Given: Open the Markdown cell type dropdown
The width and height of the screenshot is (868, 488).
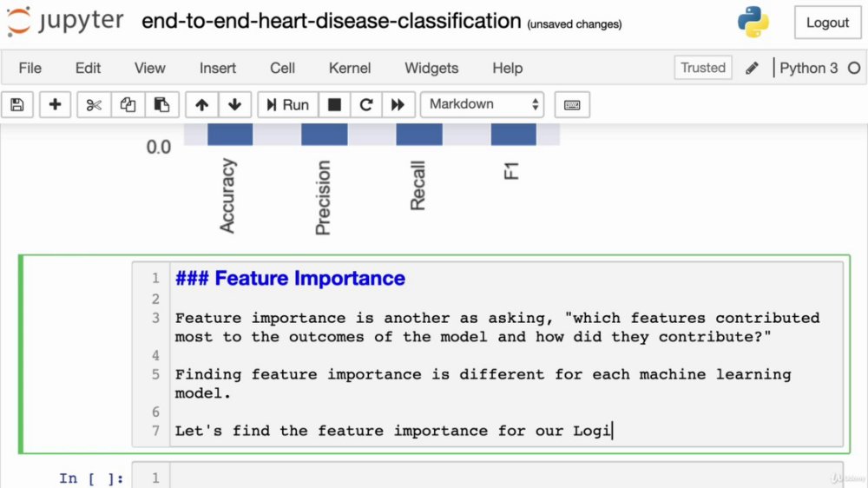Looking at the screenshot, I should 482,105.
